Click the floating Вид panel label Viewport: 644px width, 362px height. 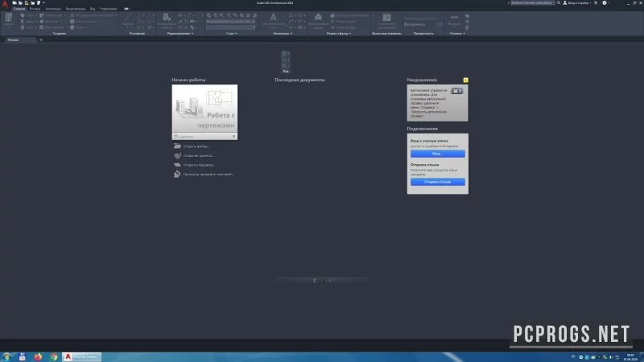point(286,72)
